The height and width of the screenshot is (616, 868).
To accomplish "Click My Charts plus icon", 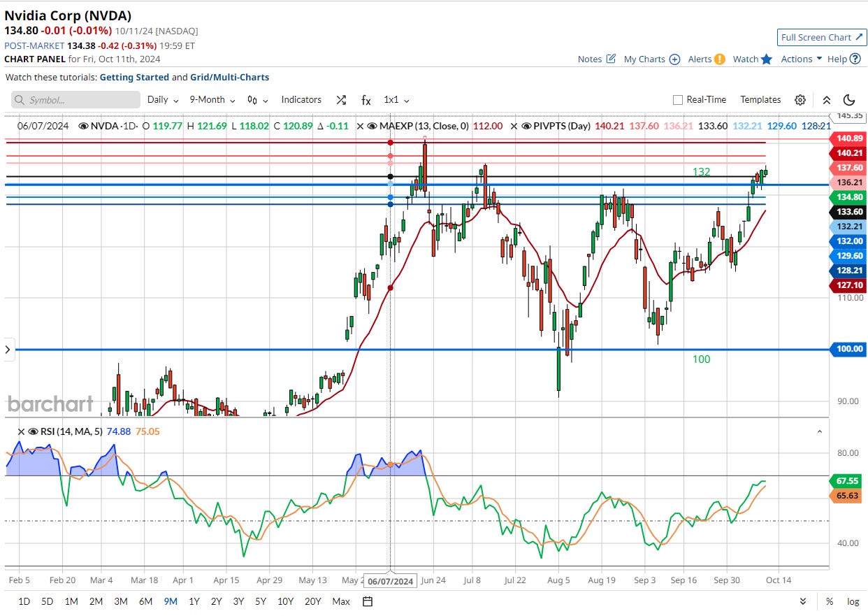I will [x=674, y=59].
